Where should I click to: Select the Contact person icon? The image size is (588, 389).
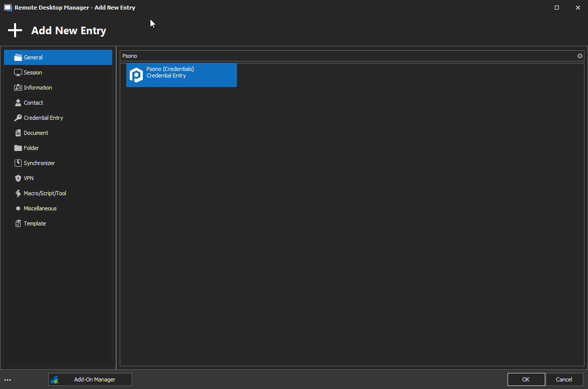coord(17,102)
